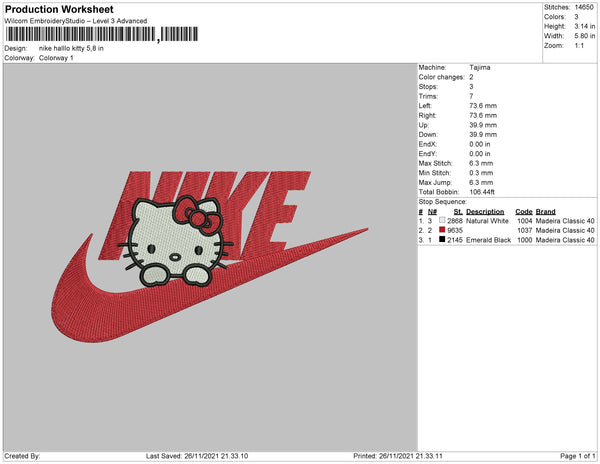
Task: Click the Min Stitch value "0.3 mm"
Action: coord(481,173)
